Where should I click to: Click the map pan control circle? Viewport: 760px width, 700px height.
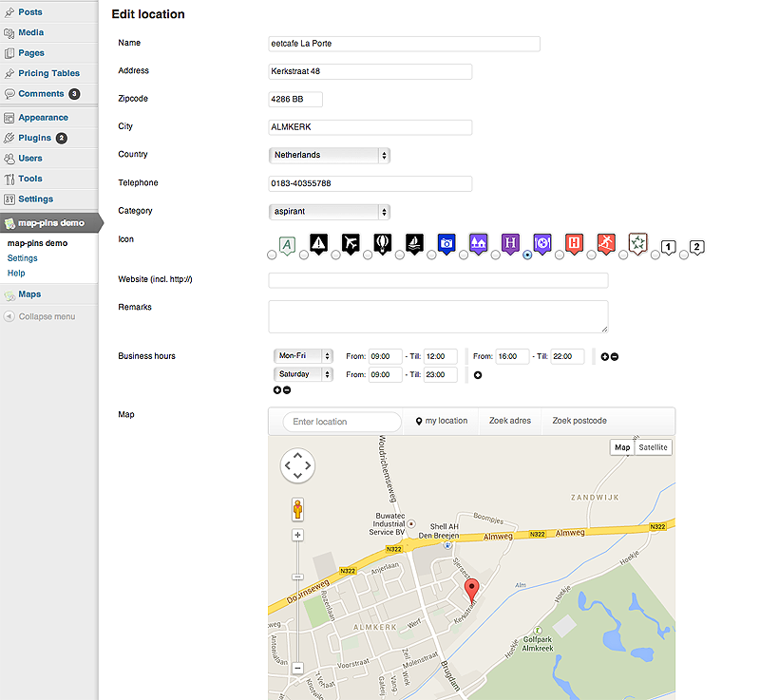[297, 465]
